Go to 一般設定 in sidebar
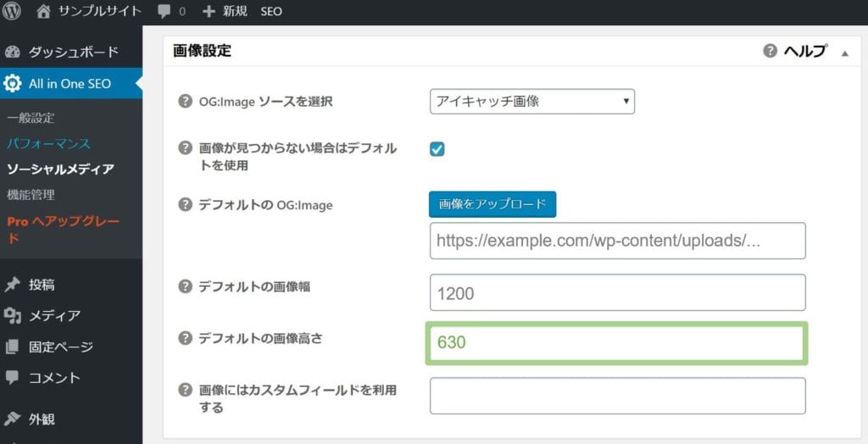Viewport: 868px width, 444px height. [31, 118]
